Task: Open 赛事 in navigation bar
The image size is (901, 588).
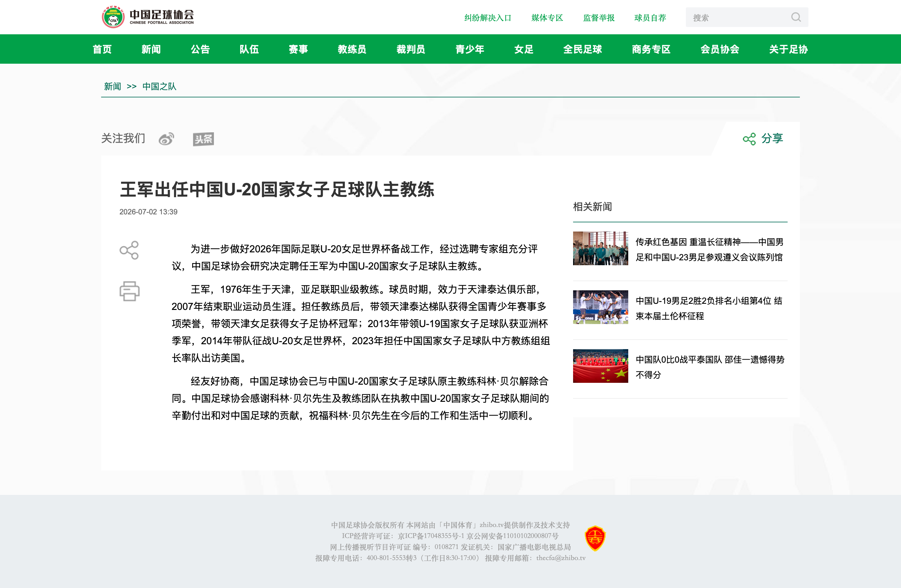Action: click(x=298, y=49)
